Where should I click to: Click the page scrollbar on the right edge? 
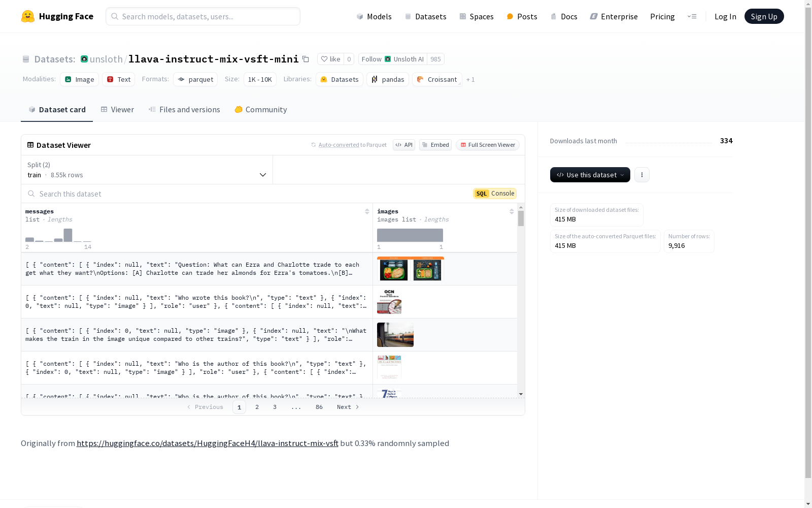[808, 244]
